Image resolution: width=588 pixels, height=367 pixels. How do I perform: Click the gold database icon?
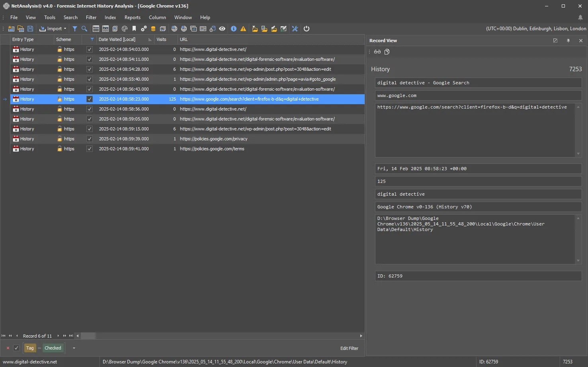(x=153, y=29)
